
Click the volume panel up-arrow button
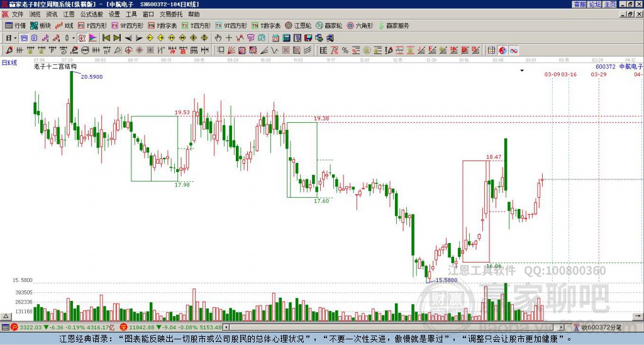6,316
